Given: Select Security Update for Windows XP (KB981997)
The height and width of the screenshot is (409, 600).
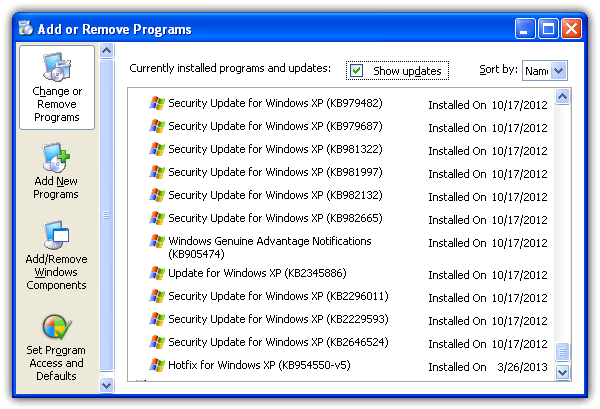Looking at the screenshot, I should [x=275, y=172].
